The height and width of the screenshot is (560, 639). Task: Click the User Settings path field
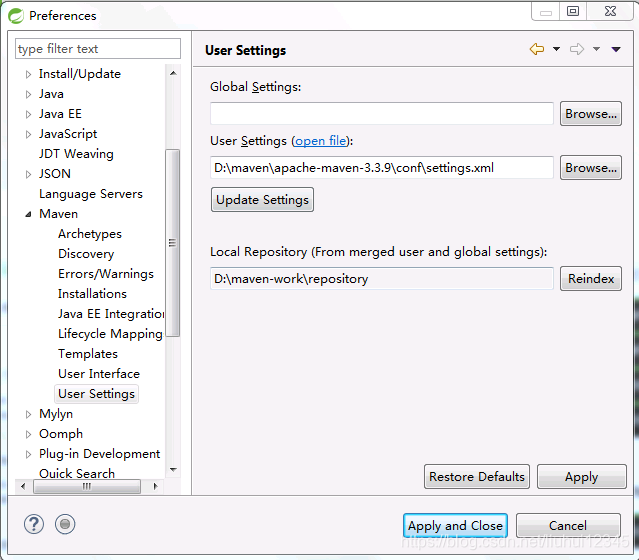[381, 167]
